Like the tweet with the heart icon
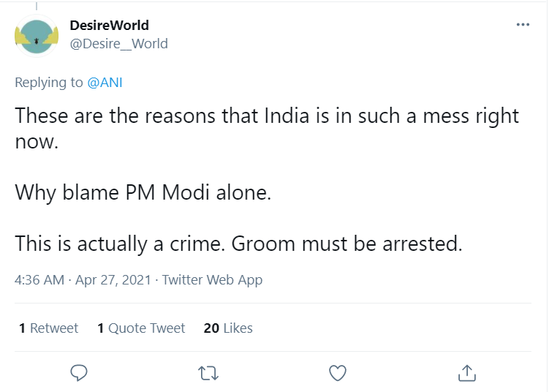Image resolution: width=549 pixels, height=392 pixels. coord(337,373)
